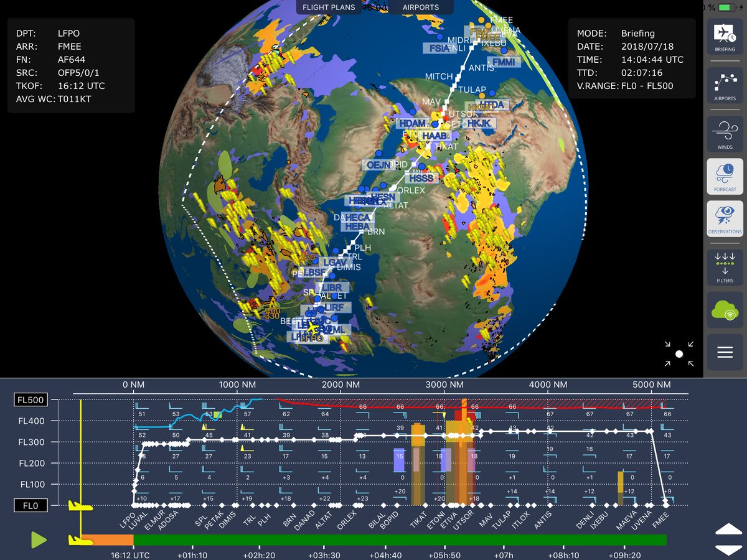Click the ANTIS waypoint label on globe
Viewport: 747px width, 560px height.
click(x=481, y=68)
